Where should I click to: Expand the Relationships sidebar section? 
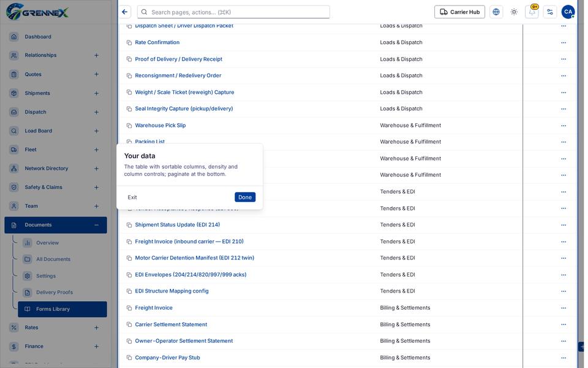tap(96, 55)
